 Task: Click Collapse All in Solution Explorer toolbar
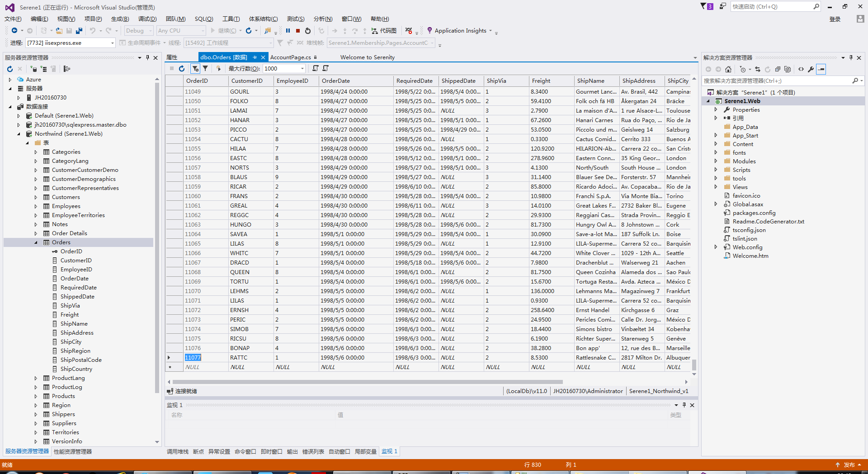click(x=778, y=69)
